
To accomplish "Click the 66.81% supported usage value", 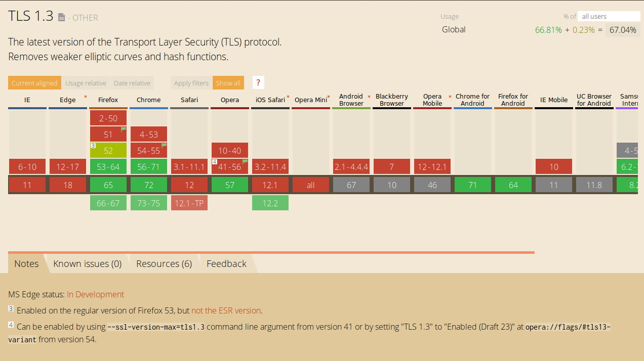I will [548, 30].
